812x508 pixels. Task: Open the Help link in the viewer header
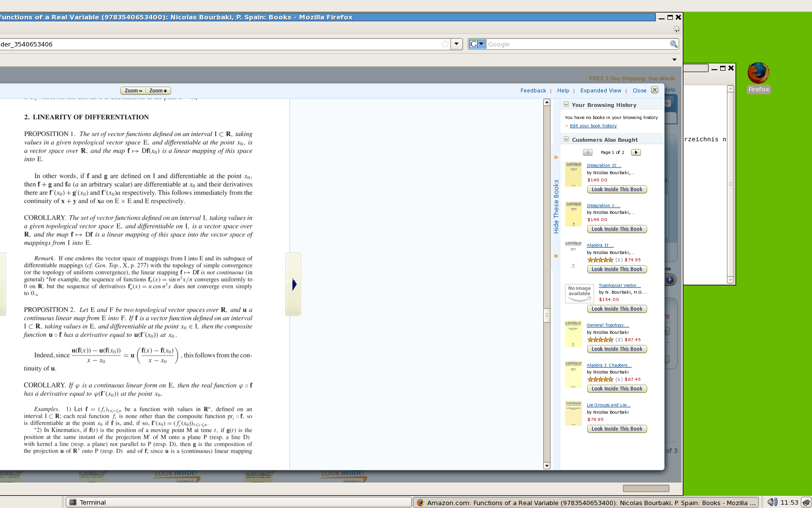[563, 90]
